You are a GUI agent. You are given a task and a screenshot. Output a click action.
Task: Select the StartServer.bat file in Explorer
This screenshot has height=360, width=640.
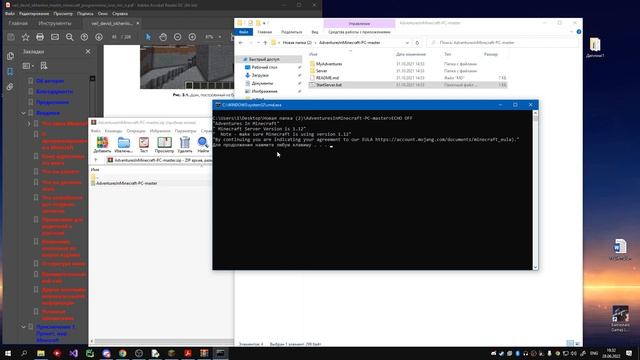click(x=329, y=85)
